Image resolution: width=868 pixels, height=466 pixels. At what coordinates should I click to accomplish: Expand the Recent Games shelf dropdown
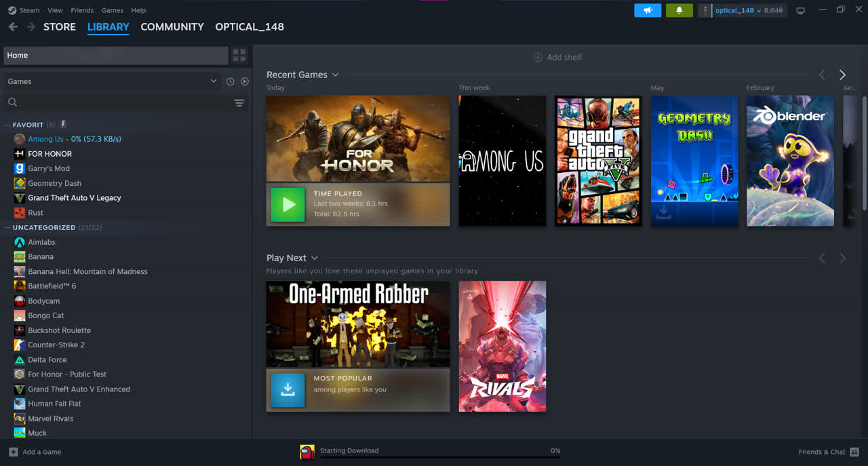[335, 75]
